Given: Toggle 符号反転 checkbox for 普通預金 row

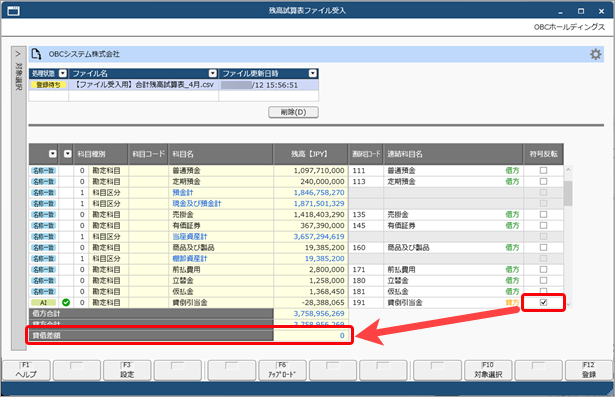Looking at the screenshot, I should coord(543,170).
